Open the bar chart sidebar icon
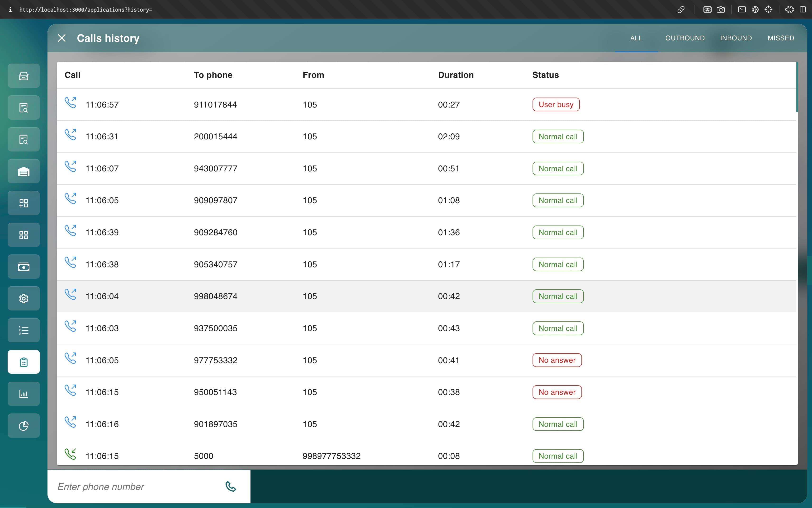This screenshot has height=508, width=812. (x=24, y=394)
